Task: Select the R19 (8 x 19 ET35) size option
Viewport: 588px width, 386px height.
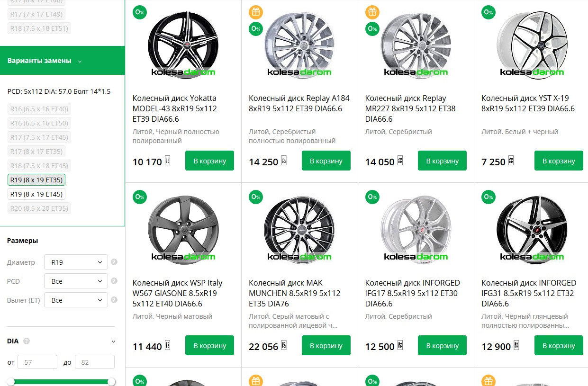Action: [36, 180]
